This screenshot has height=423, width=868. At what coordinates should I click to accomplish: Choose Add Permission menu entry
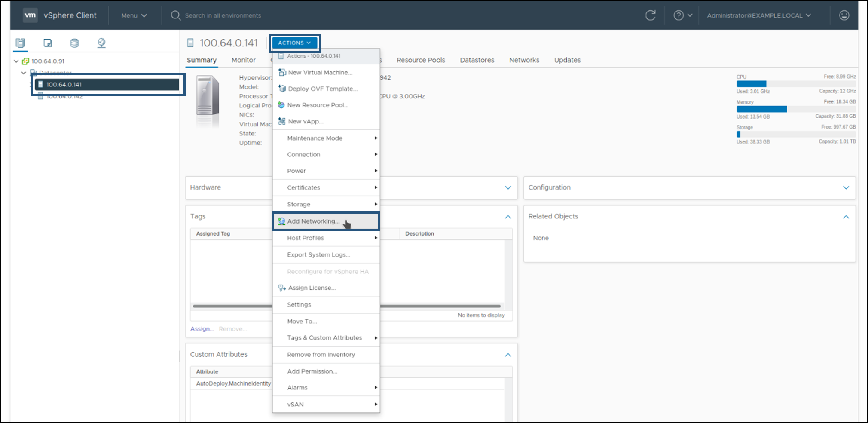326,371
